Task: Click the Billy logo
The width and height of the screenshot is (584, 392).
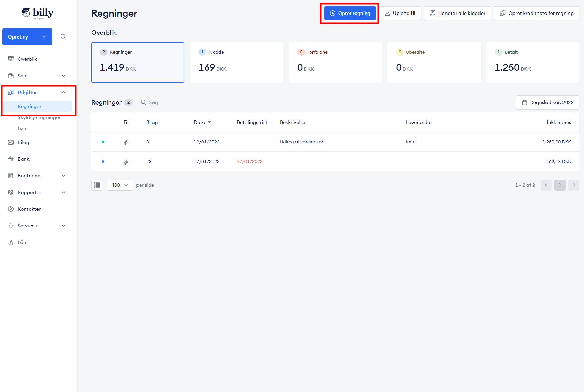Action: tap(37, 13)
